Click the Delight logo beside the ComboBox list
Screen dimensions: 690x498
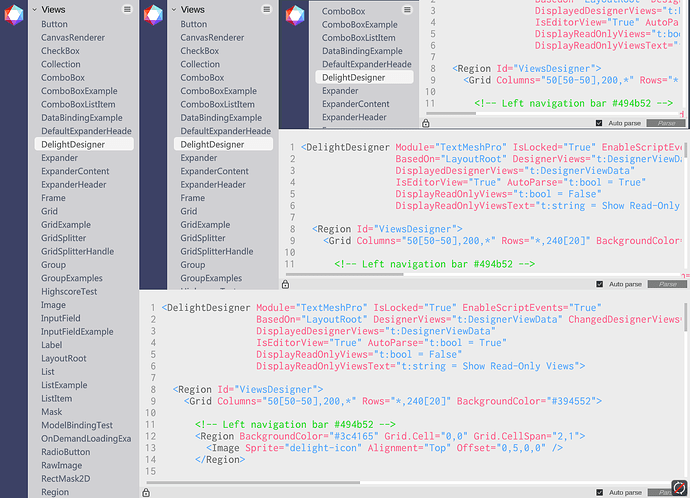[x=295, y=15]
